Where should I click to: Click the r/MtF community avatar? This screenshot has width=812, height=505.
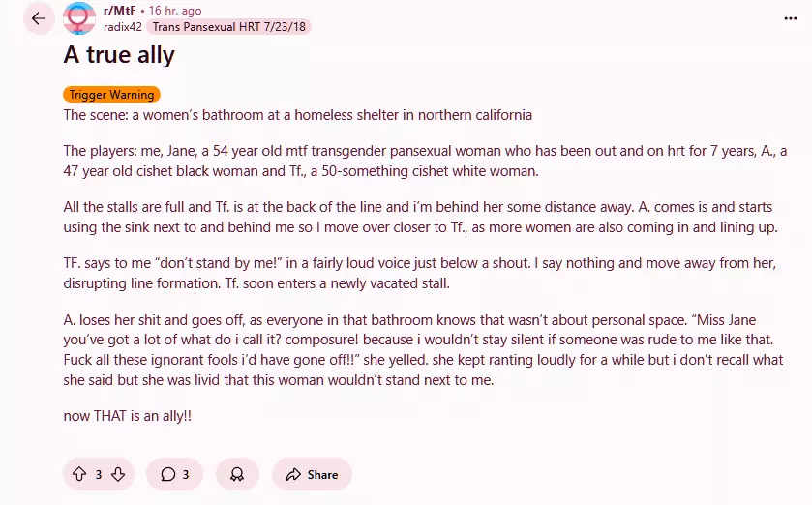click(x=79, y=18)
